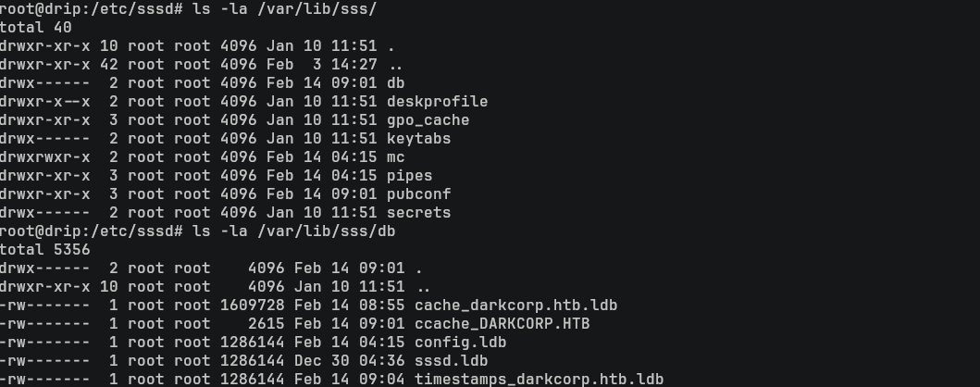
Task: Select the ccache_DARKCORP.HTB filename
Action: 502,324
